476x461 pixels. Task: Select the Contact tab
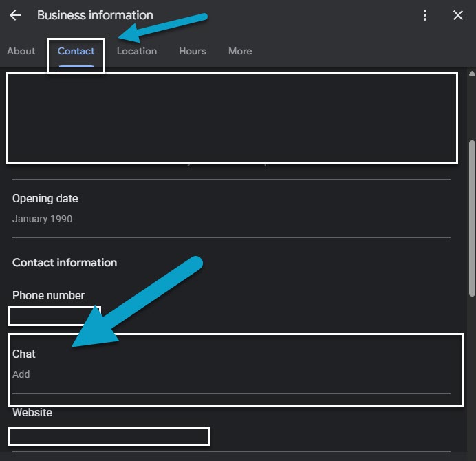tap(76, 51)
